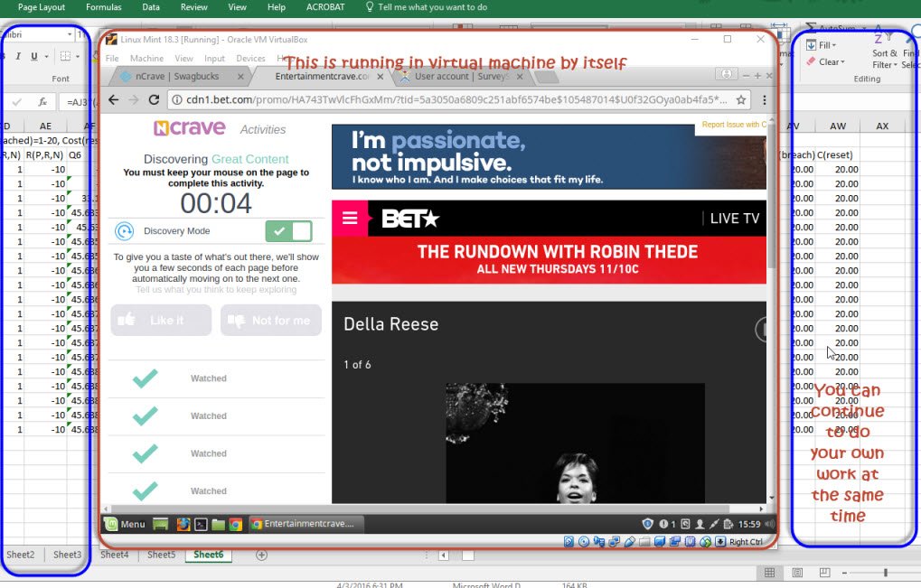The image size is (921, 588).
Task: Switch Excel to Page Break Preview
Action: coord(824,572)
